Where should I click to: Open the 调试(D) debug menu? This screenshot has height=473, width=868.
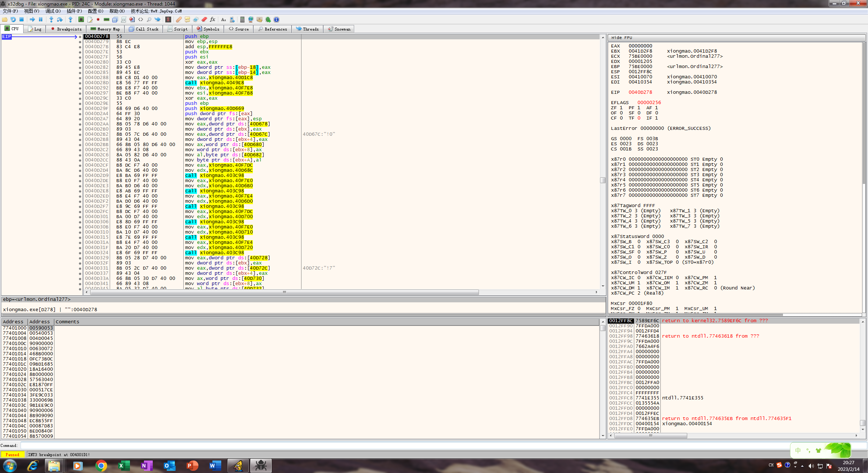(53, 11)
